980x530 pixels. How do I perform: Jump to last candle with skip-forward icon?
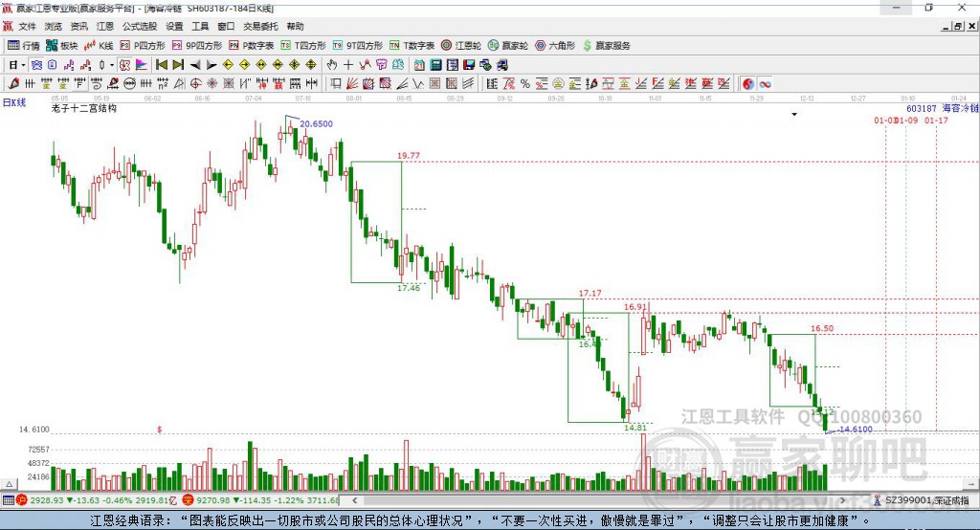tap(178, 64)
